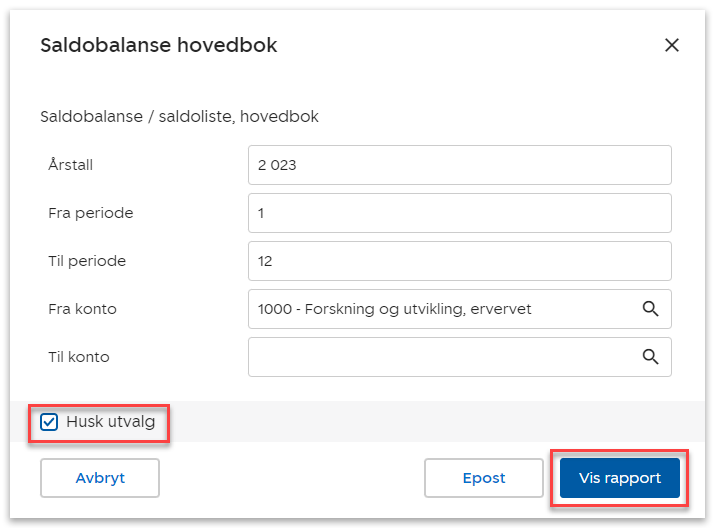The width and height of the screenshot is (718, 528).
Task: Click the Til periode label
Action: tap(87, 261)
